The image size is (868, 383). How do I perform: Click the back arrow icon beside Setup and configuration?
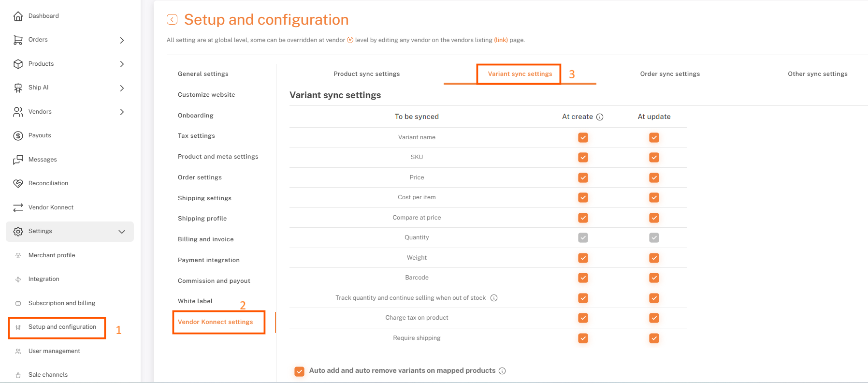172,19
